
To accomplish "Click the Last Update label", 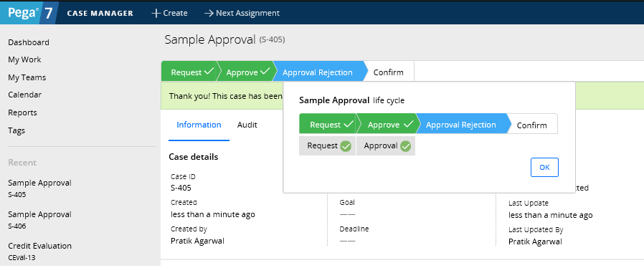I will [x=528, y=203].
